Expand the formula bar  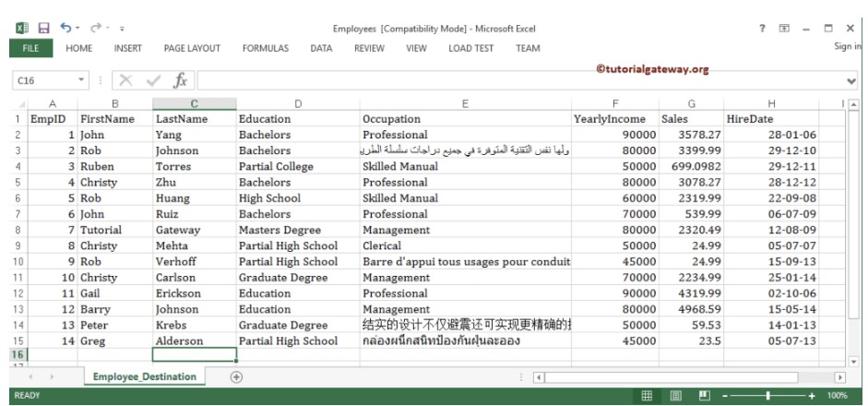click(x=851, y=81)
